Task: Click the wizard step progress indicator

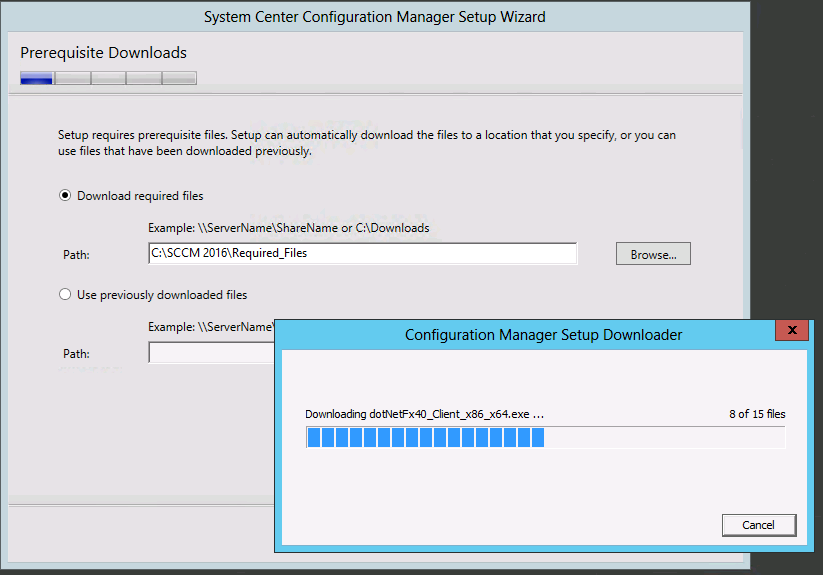Action: (x=109, y=78)
